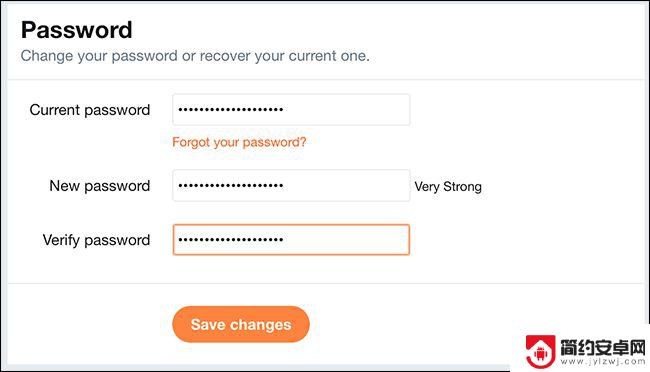Open the www.jylzwj.com watermark URL

[602, 362]
